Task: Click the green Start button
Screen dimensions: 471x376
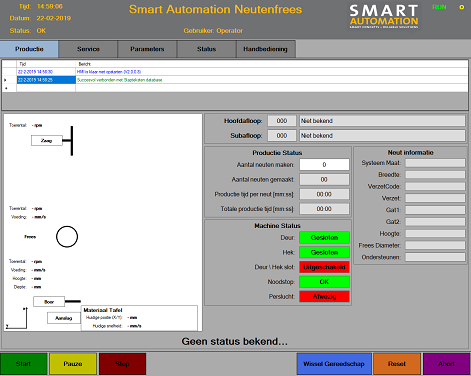Action: [x=24, y=364]
